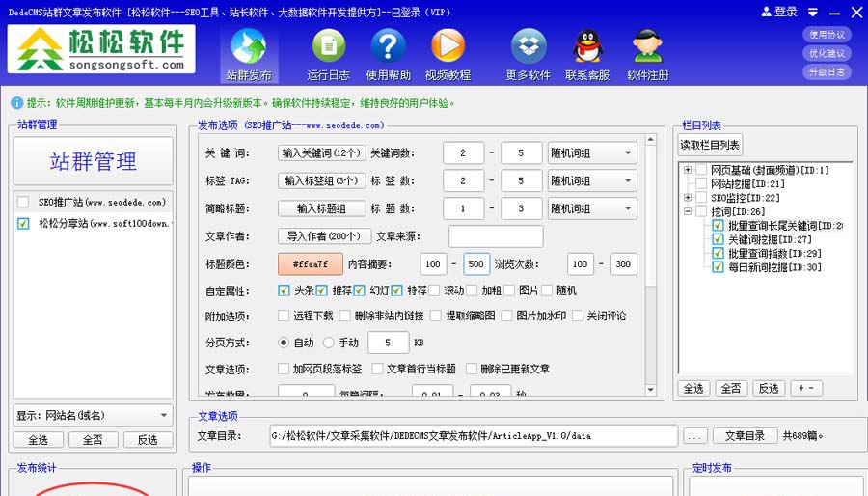868x496 pixels.
Task: Open 标题数 随机词组 dropdown
Action: click(x=592, y=208)
